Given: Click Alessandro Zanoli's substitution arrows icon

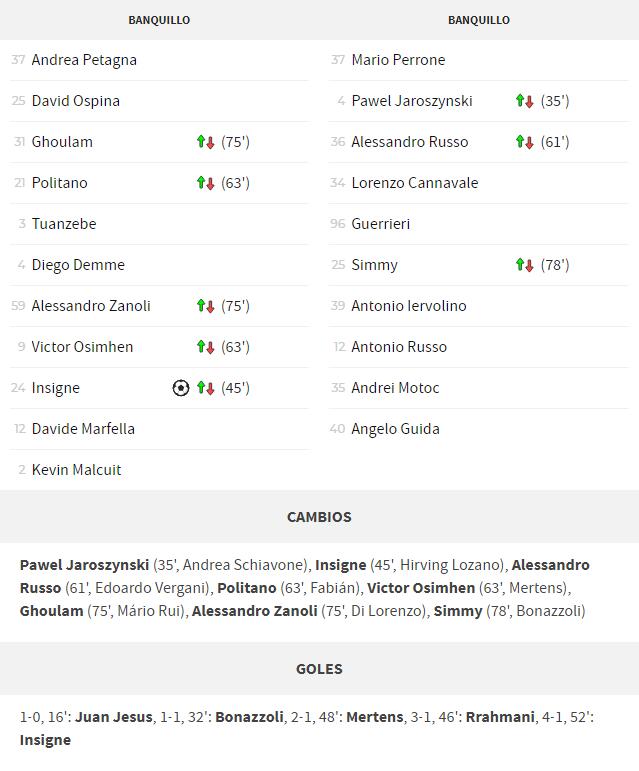Looking at the screenshot, I should coord(205,306).
